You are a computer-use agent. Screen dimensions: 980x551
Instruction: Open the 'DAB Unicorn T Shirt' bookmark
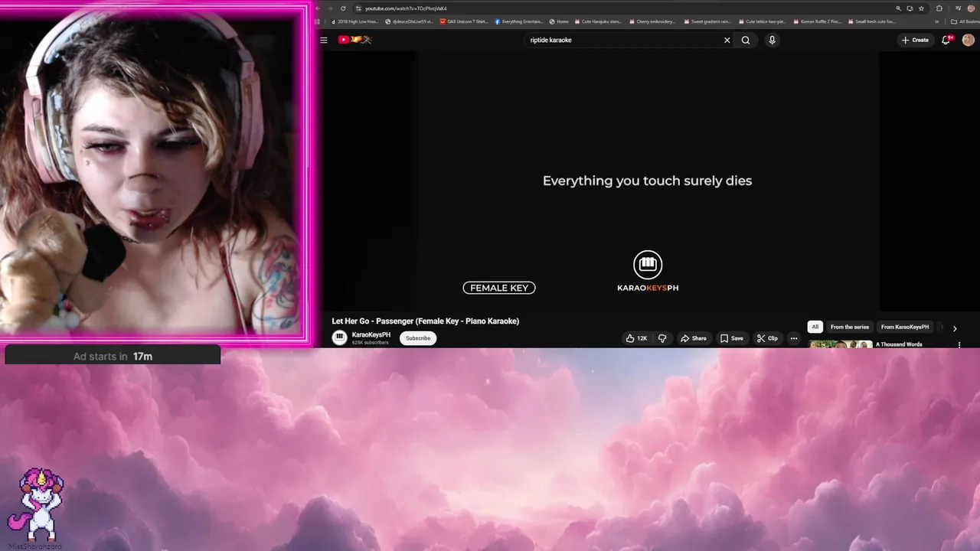pos(465,21)
